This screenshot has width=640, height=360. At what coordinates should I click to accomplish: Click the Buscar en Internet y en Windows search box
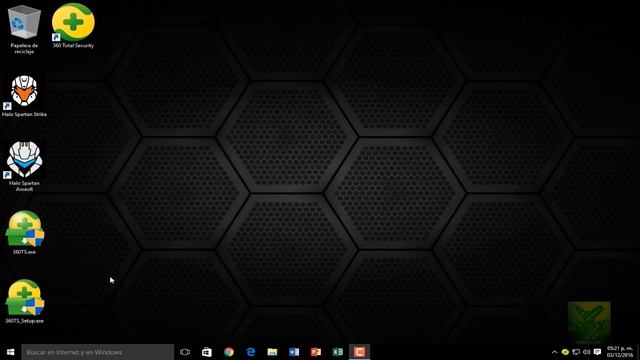[x=98, y=352]
